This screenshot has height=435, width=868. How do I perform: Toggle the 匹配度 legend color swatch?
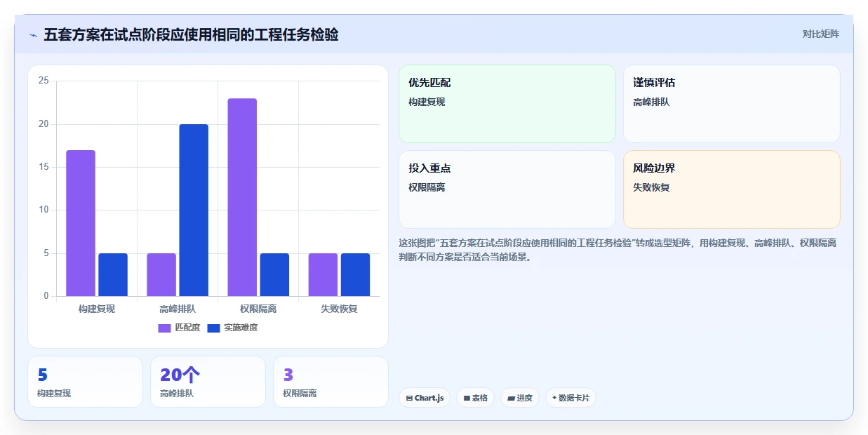[x=164, y=328]
